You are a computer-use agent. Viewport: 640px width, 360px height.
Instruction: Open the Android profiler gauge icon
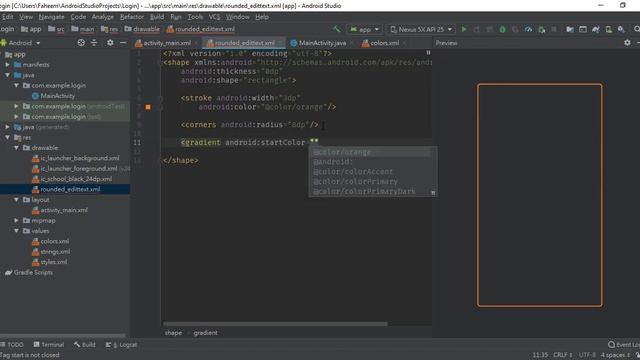pyautogui.click(x=529, y=29)
